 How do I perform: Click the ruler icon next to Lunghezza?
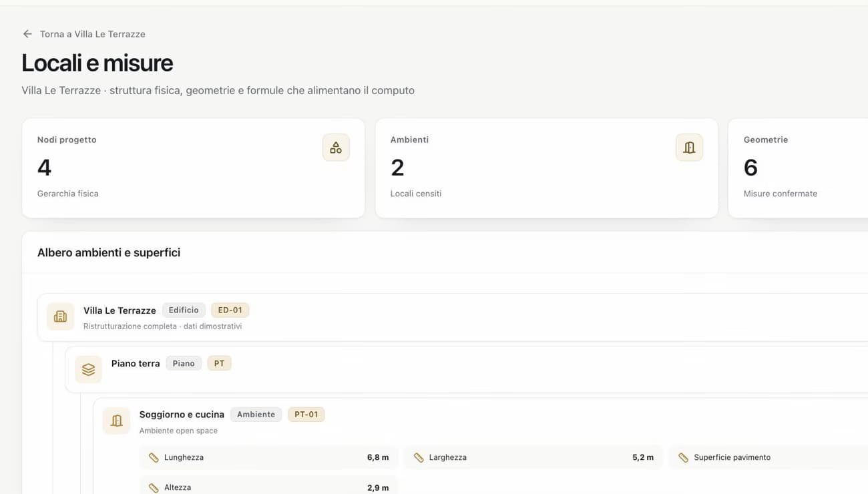click(154, 458)
